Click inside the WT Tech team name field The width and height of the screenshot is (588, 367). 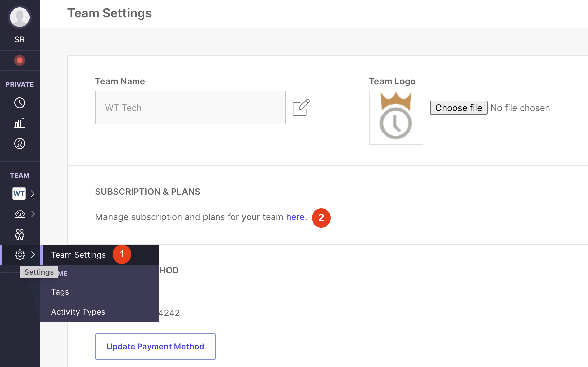(x=190, y=108)
